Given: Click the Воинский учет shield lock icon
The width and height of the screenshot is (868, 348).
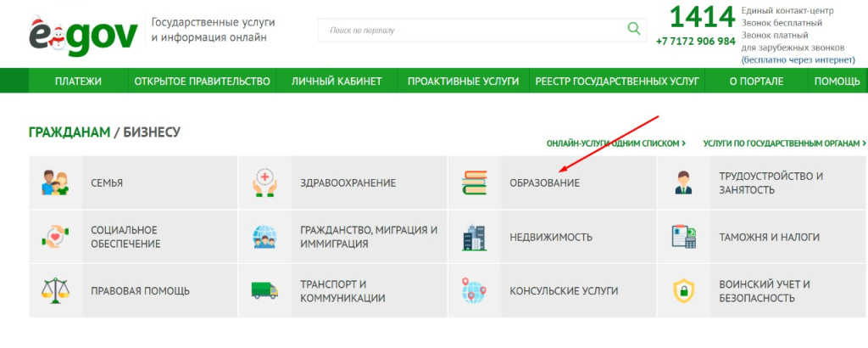Looking at the screenshot, I should [684, 291].
